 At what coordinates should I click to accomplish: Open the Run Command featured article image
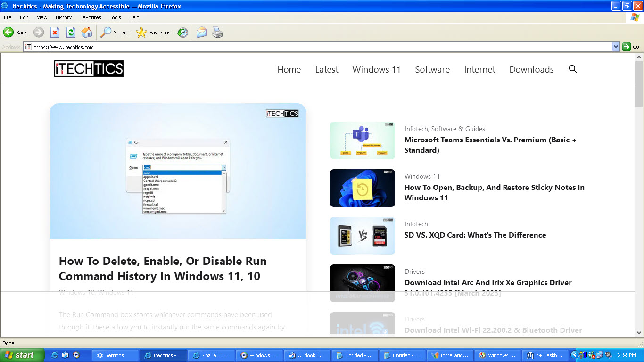(x=178, y=171)
